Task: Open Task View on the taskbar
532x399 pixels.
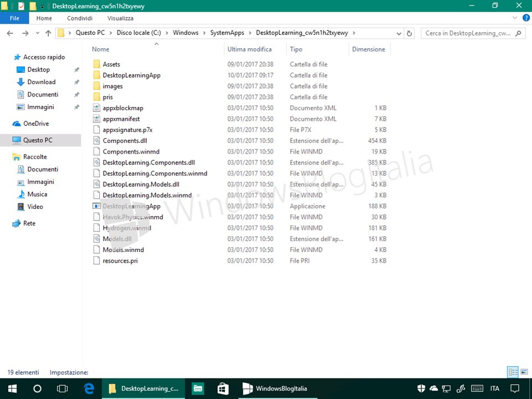Action: pyautogui.click(x=62, y=388)
